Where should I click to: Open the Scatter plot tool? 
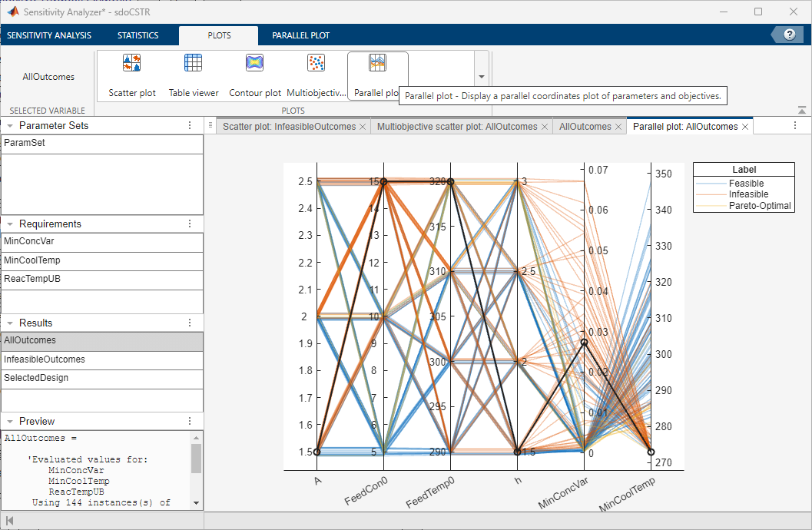(132, 76)
